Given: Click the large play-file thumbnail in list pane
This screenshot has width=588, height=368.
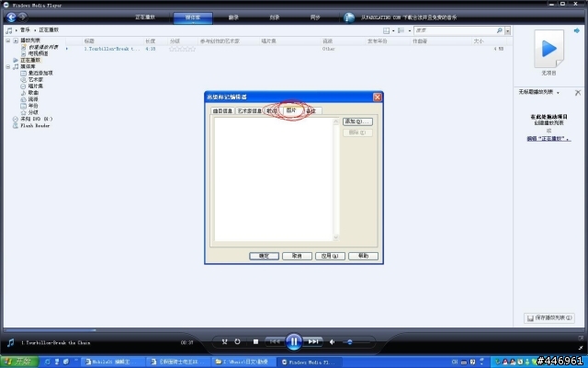Looking at the screenshot, I should point(549,49).
